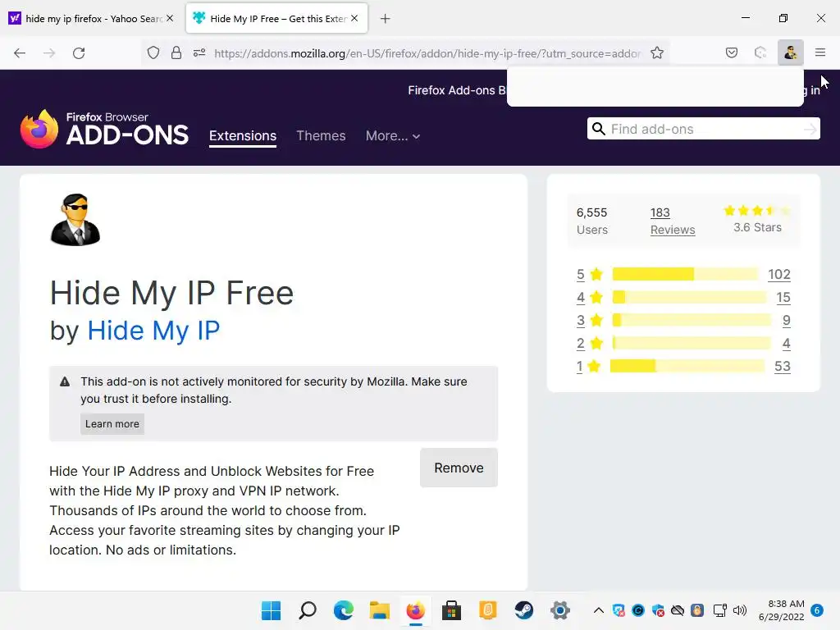
Task: Open the Themes section
Action: 321,136
